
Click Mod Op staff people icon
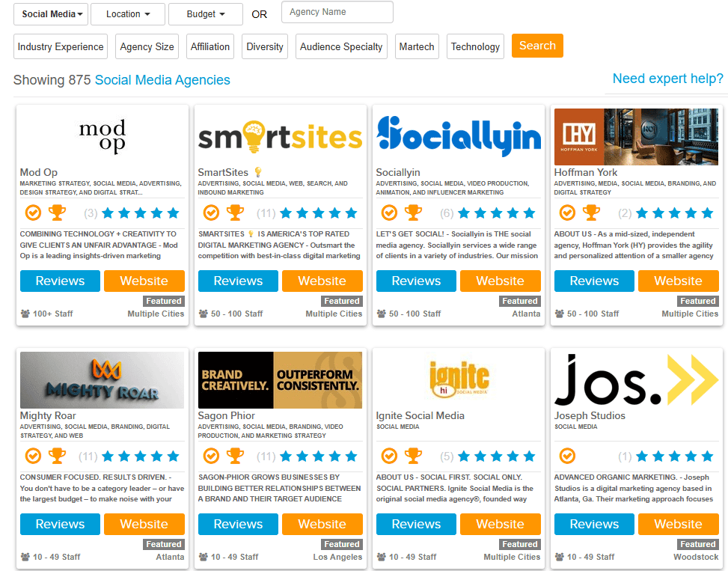pyautogui.click(x=25, y=314)
